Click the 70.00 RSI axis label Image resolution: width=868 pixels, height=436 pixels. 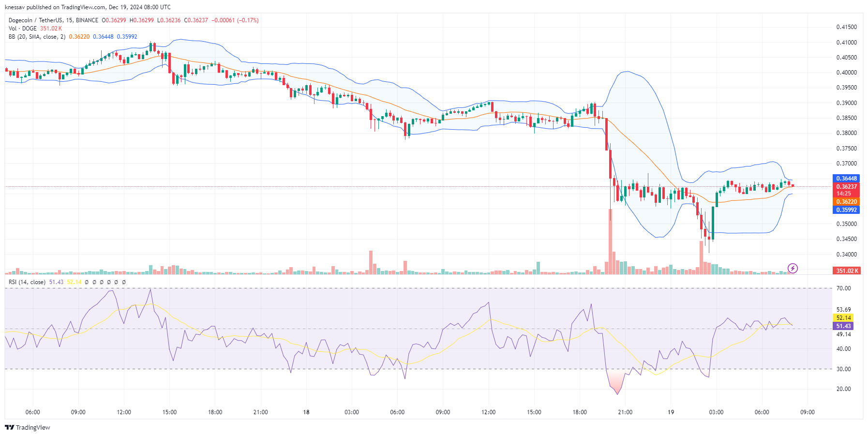844,288
